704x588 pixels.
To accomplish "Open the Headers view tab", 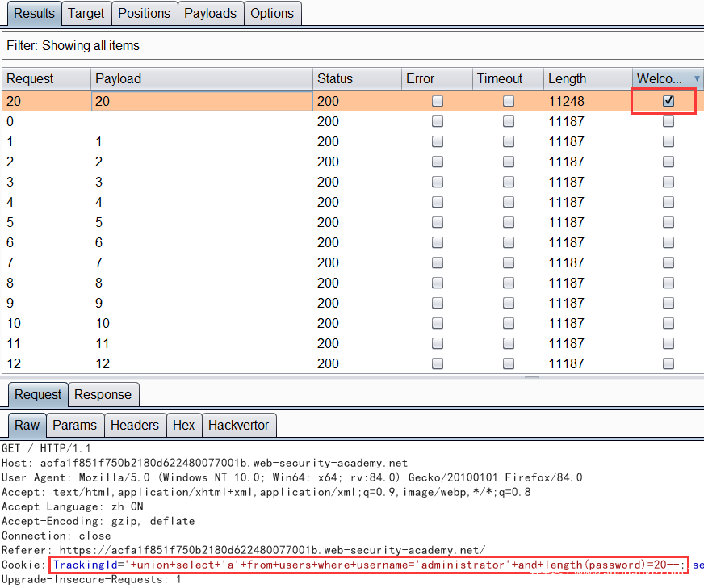I will 134,425.
